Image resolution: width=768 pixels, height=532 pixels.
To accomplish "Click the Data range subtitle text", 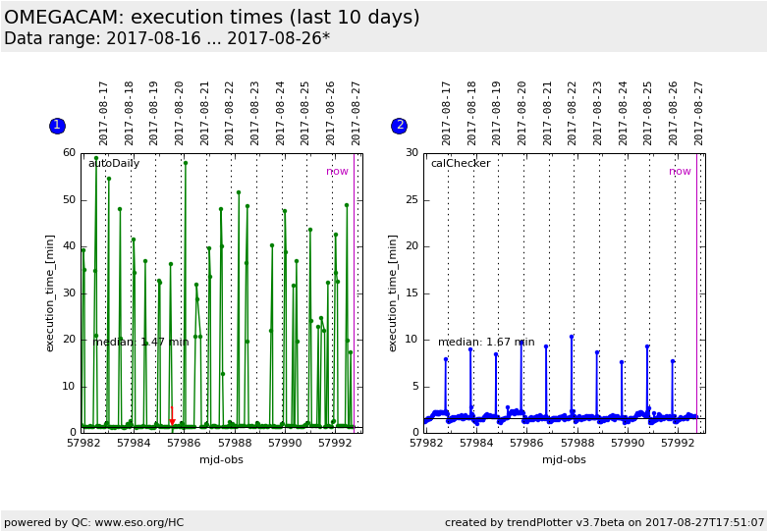I will (x=167, y=39).
